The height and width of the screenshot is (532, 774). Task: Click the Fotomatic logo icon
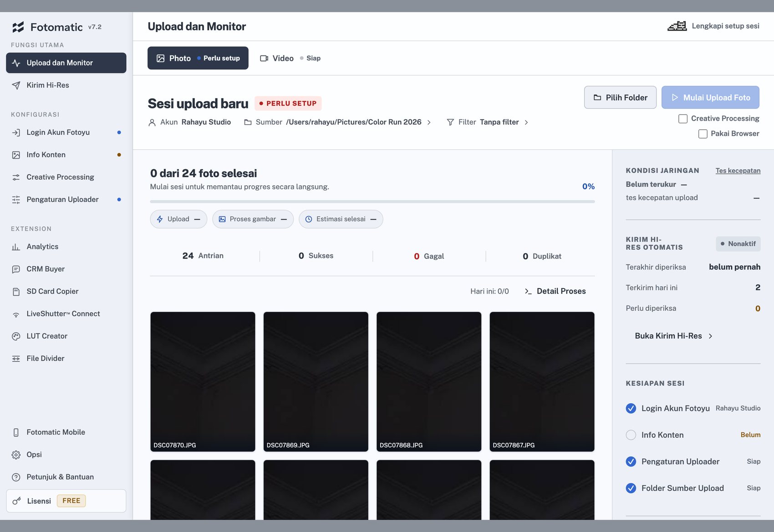tap(18, 27)
